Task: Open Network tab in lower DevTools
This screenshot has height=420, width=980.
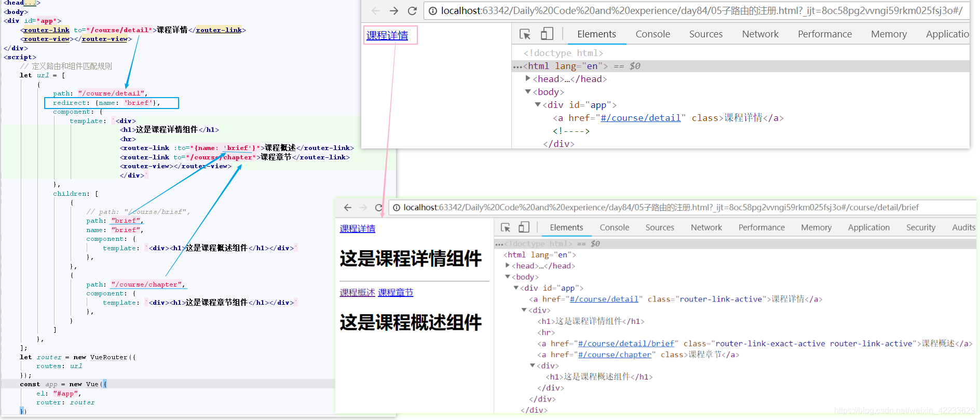Action: [706, 227]
